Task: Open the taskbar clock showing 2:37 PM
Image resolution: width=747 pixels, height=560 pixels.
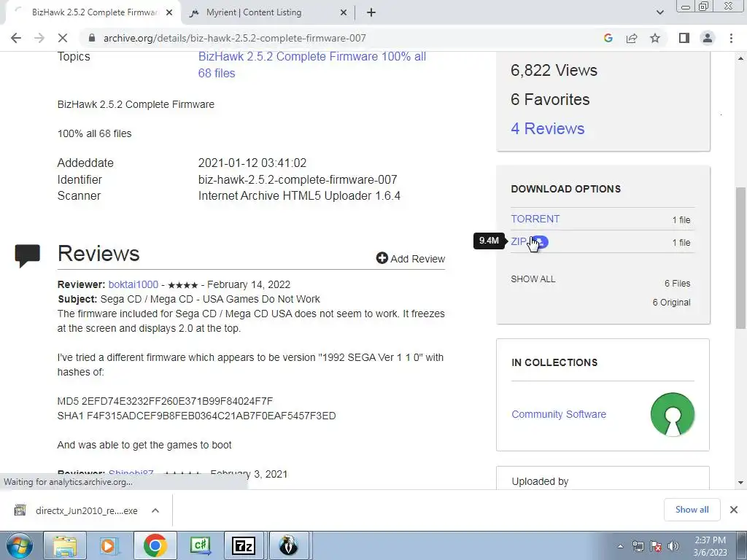Action: pyautogui.click(x=711, y=546)
